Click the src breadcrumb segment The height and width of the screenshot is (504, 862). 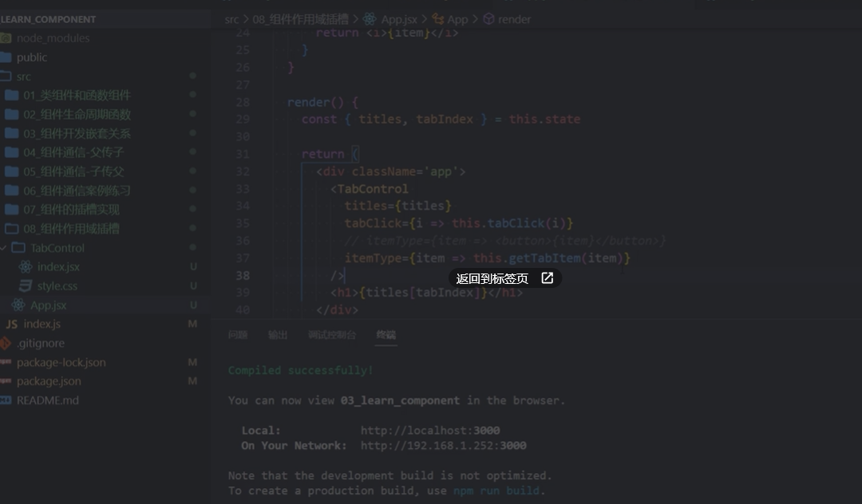point(231,19)
